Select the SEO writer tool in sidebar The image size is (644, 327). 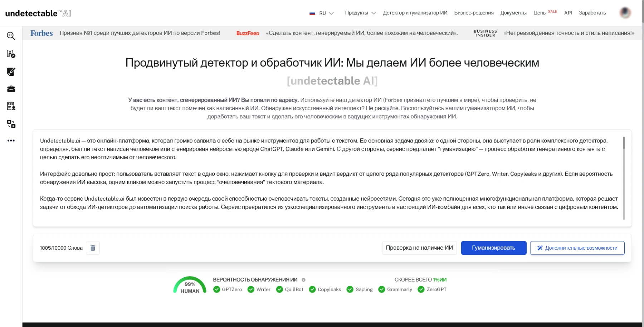pos(11,106)
